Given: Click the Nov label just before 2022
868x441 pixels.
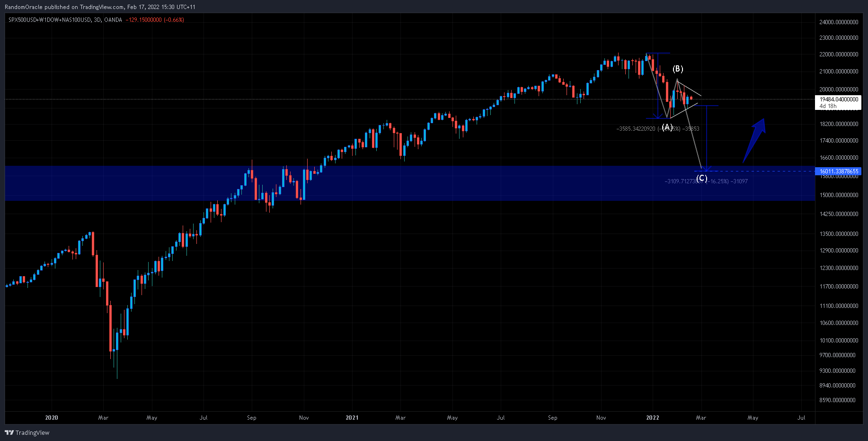Looking at the screenshot, I should point(601,418).
